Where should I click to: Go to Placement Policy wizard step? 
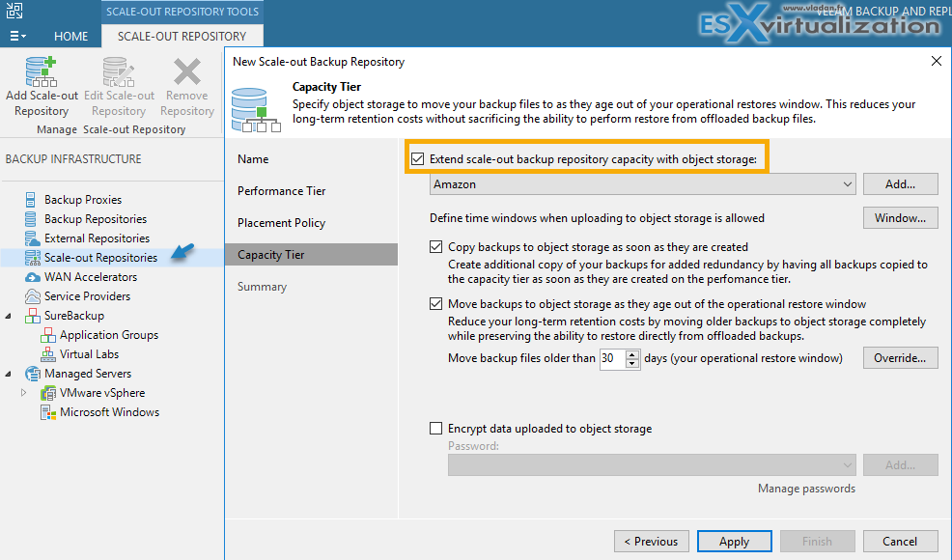[x=281, y=223]
